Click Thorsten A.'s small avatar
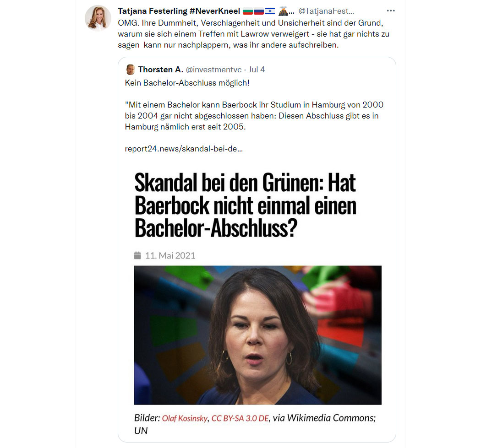The width and height of the screenshot is (481, 448). click(131, 70)
